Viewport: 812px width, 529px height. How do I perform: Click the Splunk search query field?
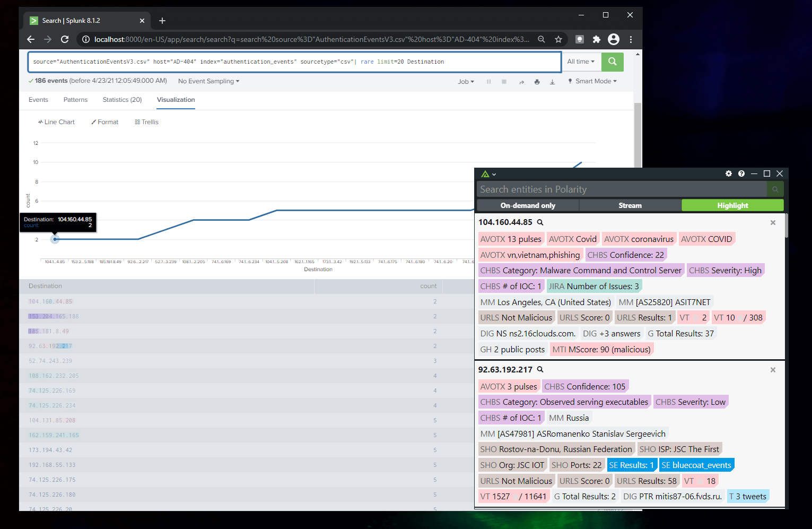click(294, 62)
